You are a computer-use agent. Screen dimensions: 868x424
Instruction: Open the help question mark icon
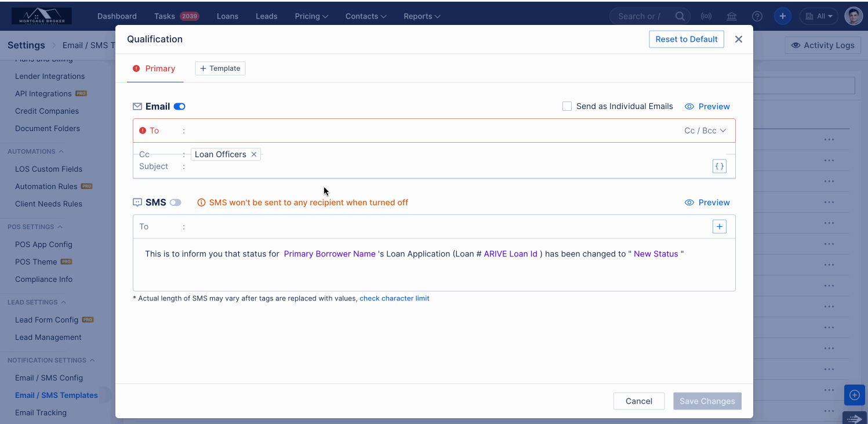[x=757, y=16]
